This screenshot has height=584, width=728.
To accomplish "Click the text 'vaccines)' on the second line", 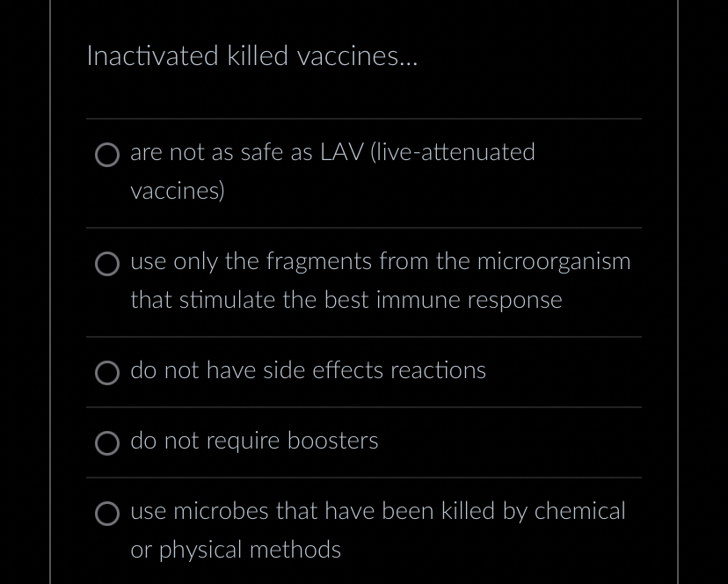I will (177, 190).
